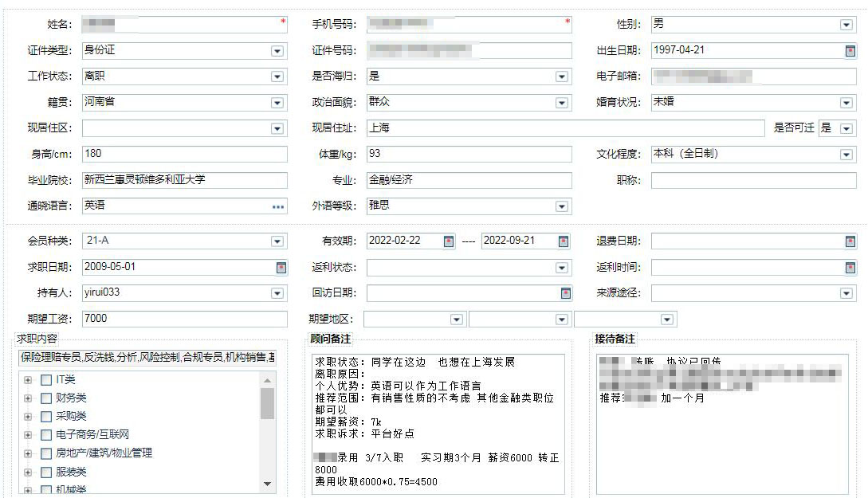Open the 会员种类 dropdown showing 21-A
This screenshot has width=868, height=498.
[277, 241]
